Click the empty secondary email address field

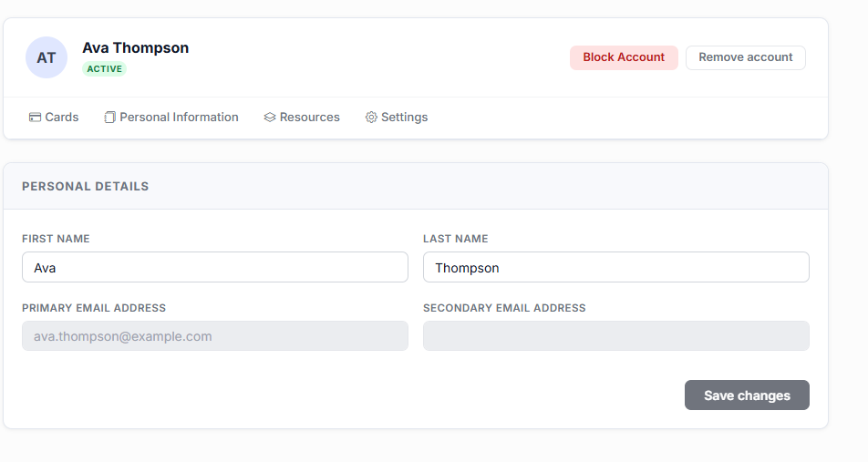click(616, 336)
